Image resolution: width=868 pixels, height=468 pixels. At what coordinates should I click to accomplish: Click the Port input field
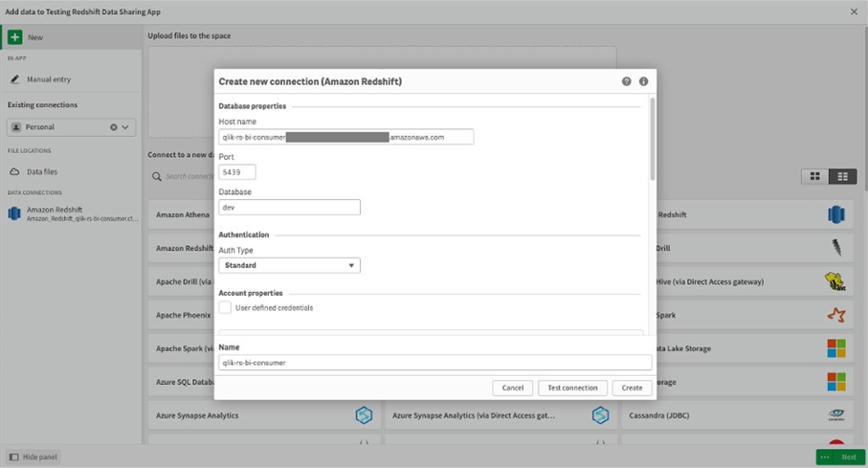[x=237, y=172]
